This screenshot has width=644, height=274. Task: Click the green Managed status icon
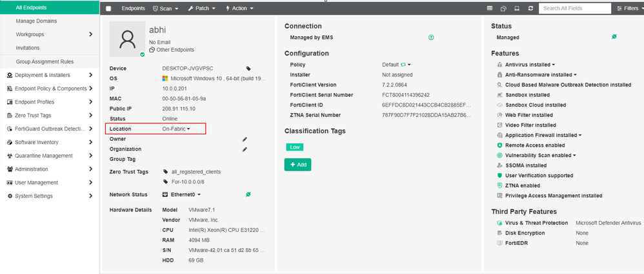coord(614,37)
